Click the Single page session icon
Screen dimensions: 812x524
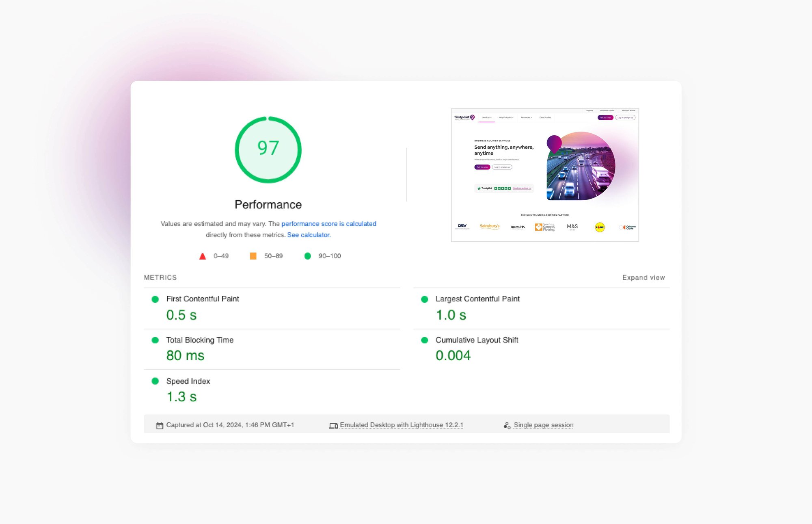[507, 425]
